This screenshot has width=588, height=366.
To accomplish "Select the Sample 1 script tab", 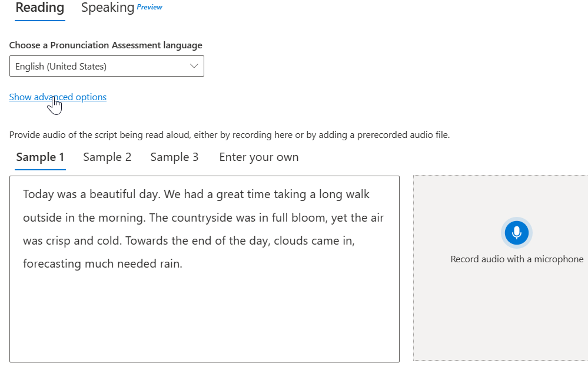I will [40, 157].
